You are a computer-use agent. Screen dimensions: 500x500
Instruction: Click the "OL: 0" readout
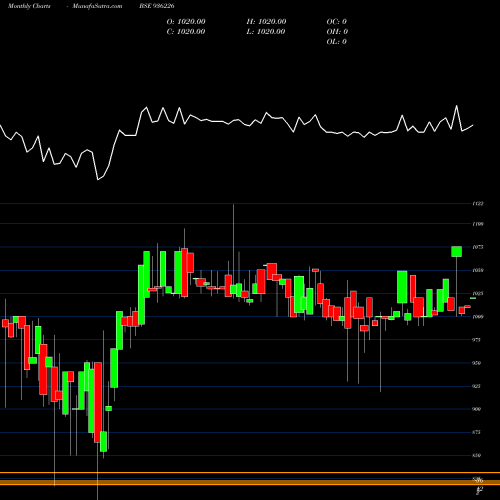tap(337, 42)
